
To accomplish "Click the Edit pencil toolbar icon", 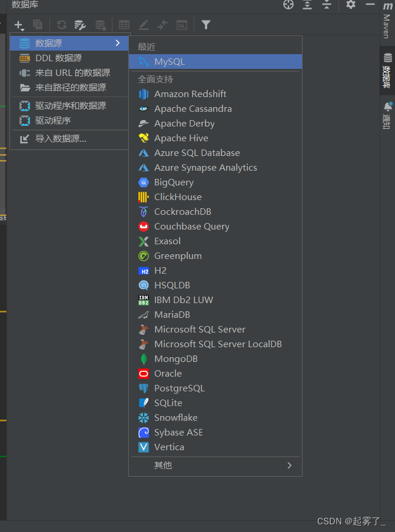I will click(144, 25).
